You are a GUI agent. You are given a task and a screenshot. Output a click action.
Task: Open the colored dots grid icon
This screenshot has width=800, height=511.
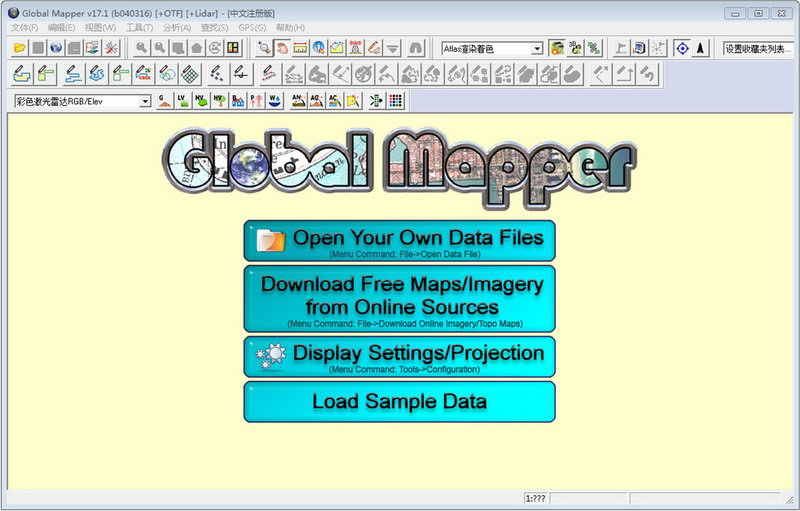click(x=395, y=101)
